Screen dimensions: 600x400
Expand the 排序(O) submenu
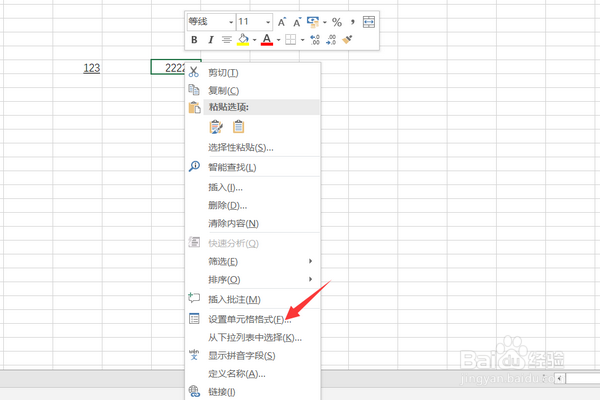click(x=252, y=280)
